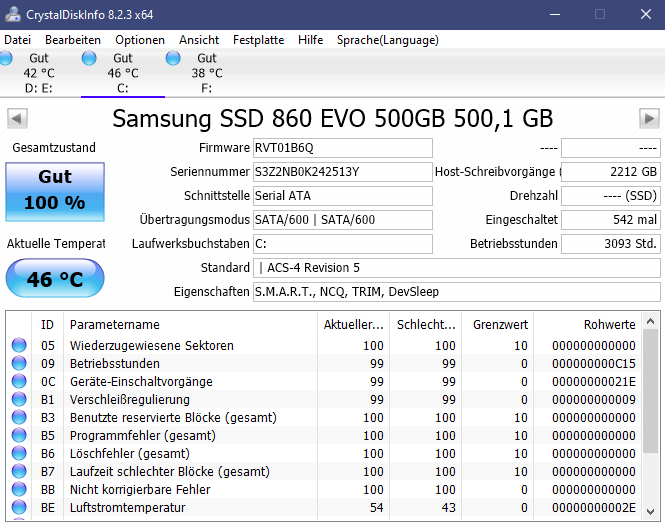The height and width of the screenshot is (528, 665).
Task: Click the CrystalDiskInfo title bar app icon
Action: pyautogui.click(x=13, y=14)
